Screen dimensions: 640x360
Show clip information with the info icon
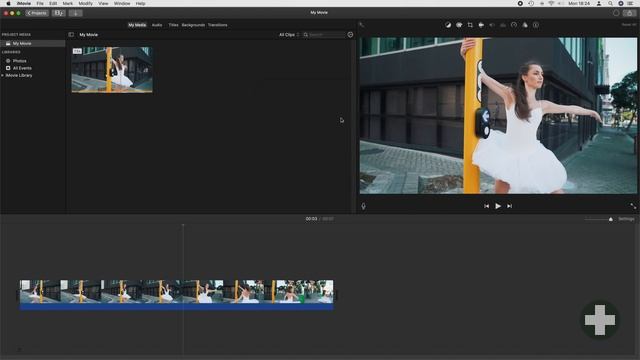tap(536, 25)
